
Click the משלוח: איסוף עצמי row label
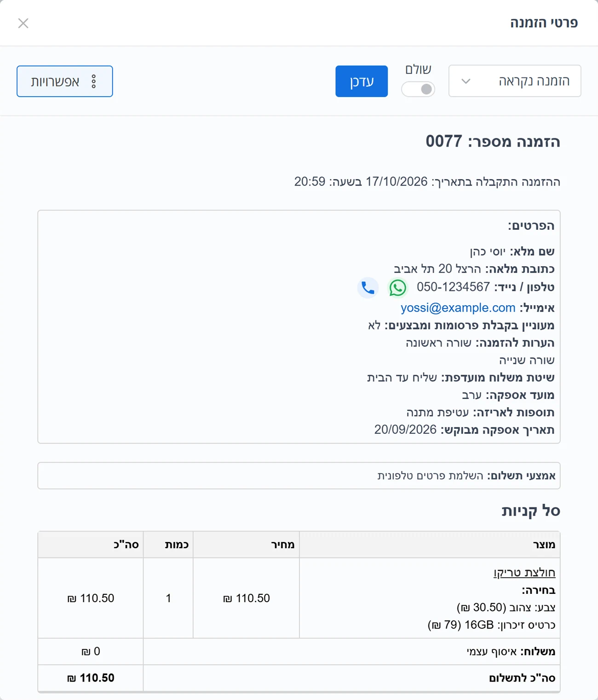click(x=511, y=652)
